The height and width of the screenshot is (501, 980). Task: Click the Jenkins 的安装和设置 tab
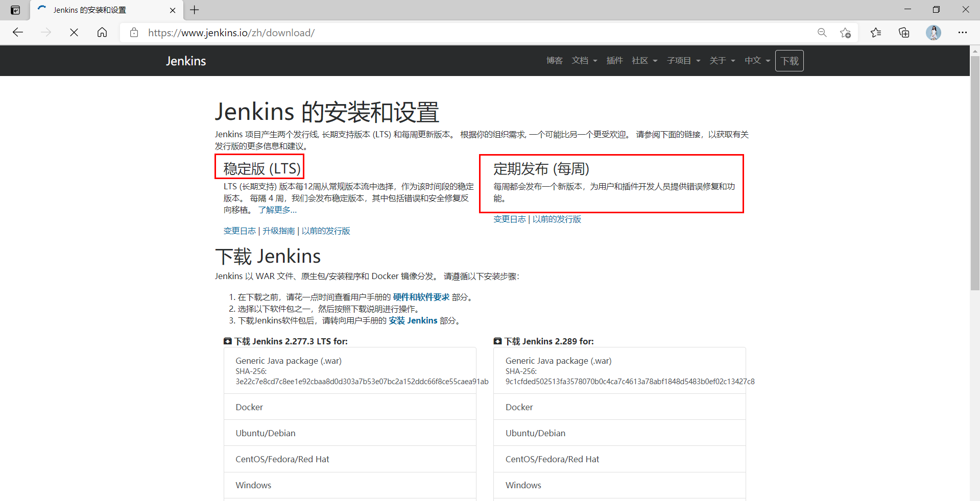pos(106,10)
